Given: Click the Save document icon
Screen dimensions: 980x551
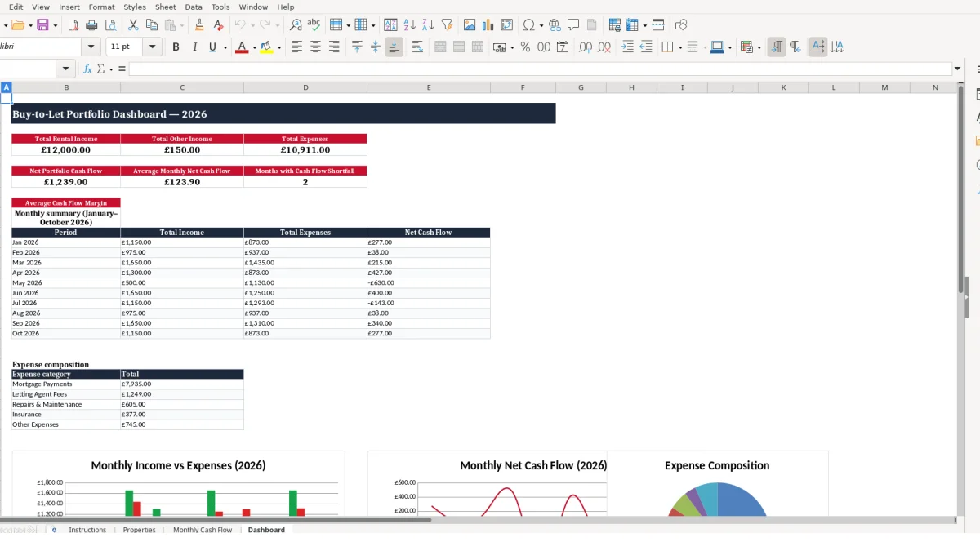Looking at the screenshot, I should tap(42, 25).
